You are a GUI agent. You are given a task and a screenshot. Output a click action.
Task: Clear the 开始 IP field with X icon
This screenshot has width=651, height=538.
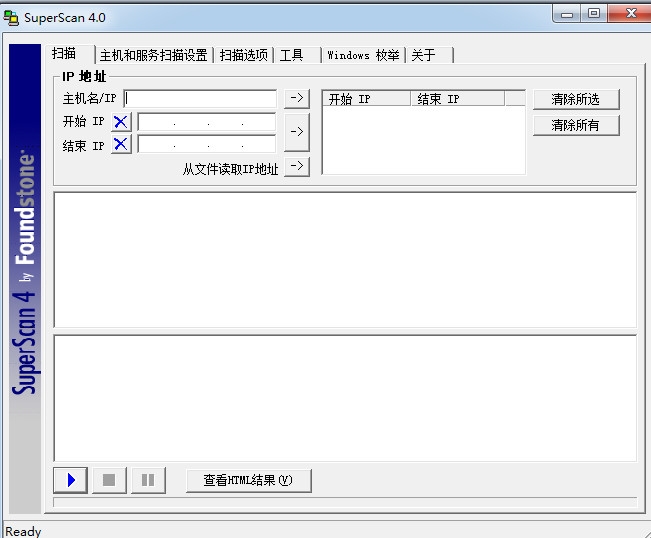(121, 122)
